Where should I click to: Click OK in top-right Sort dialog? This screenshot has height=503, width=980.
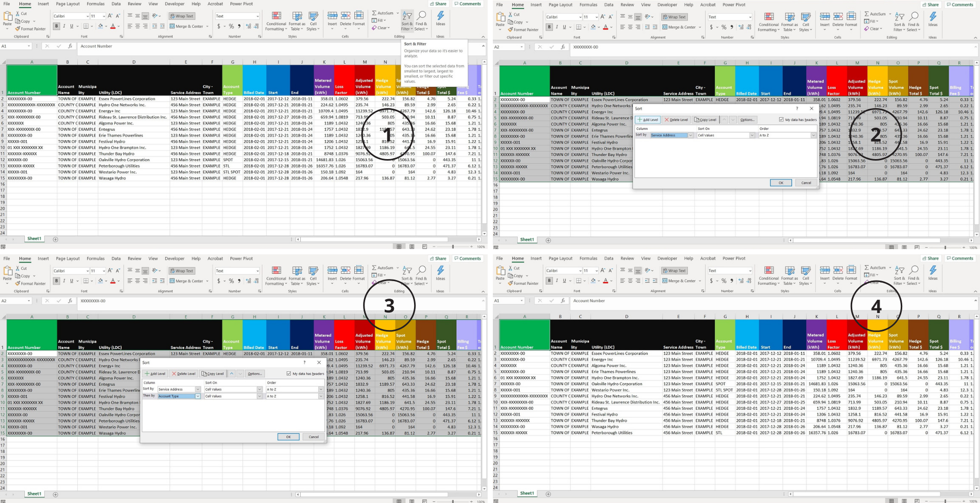[781, 183]
